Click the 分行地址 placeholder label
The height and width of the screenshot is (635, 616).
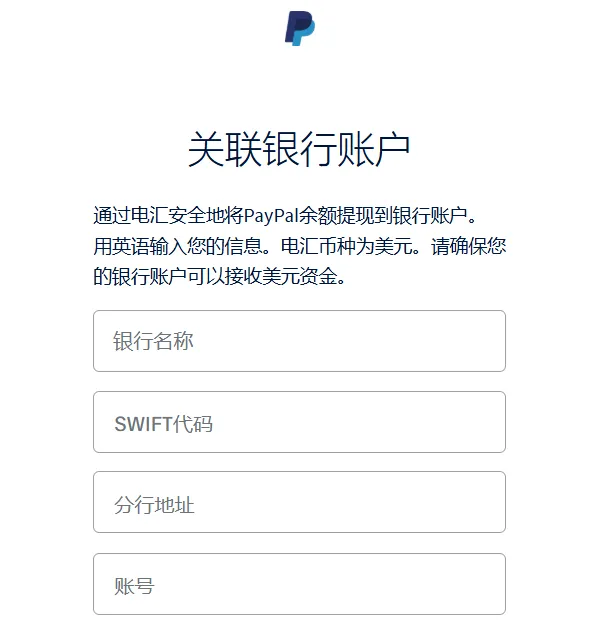(154, 505)
